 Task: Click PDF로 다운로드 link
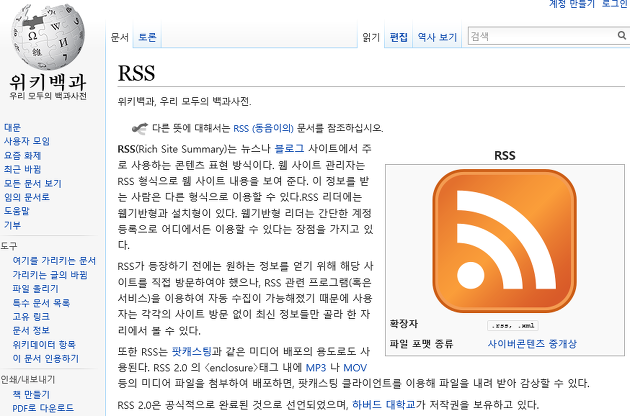tap(43, 408)
